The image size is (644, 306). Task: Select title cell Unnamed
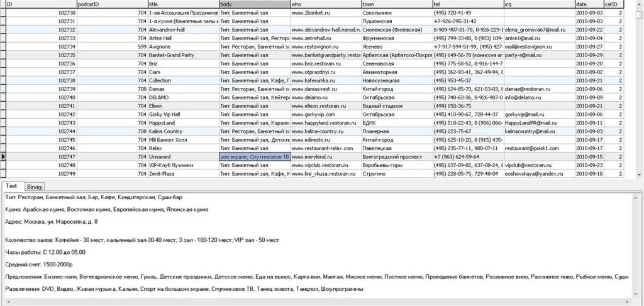point(183,156)
